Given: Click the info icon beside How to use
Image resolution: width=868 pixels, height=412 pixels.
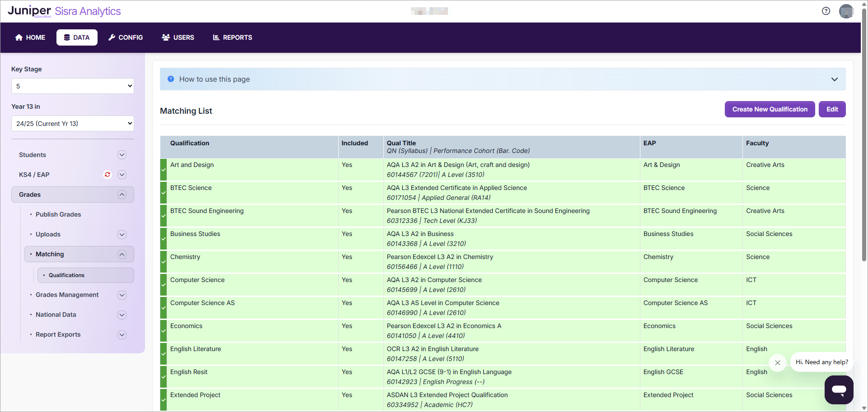Looking at the screenshot, I should pyautogui.click(x=171, y=79).
